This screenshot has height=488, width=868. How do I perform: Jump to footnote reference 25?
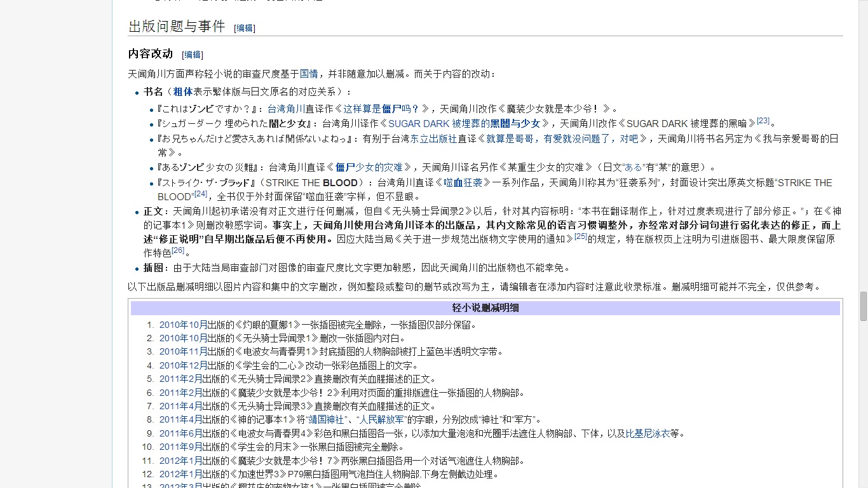pos(580,236)
